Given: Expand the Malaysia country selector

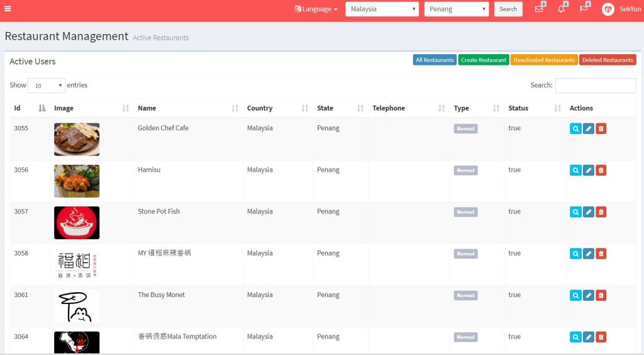Looking at the screenshot, I should coord(382,9).
